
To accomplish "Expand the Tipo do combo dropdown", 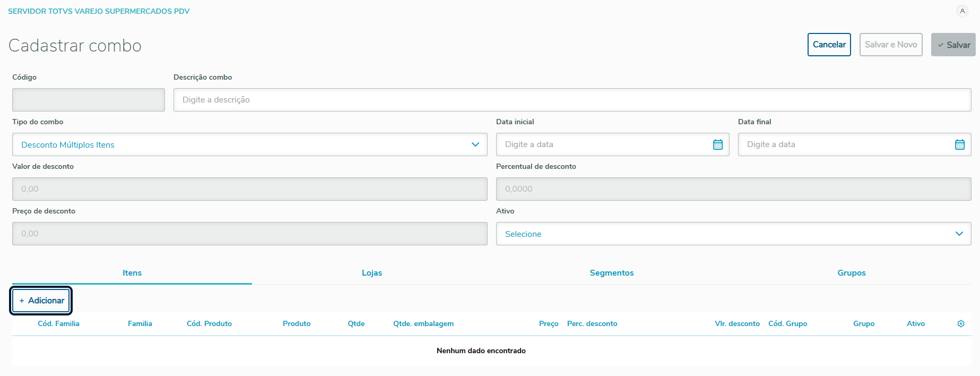I will point(475,144).
